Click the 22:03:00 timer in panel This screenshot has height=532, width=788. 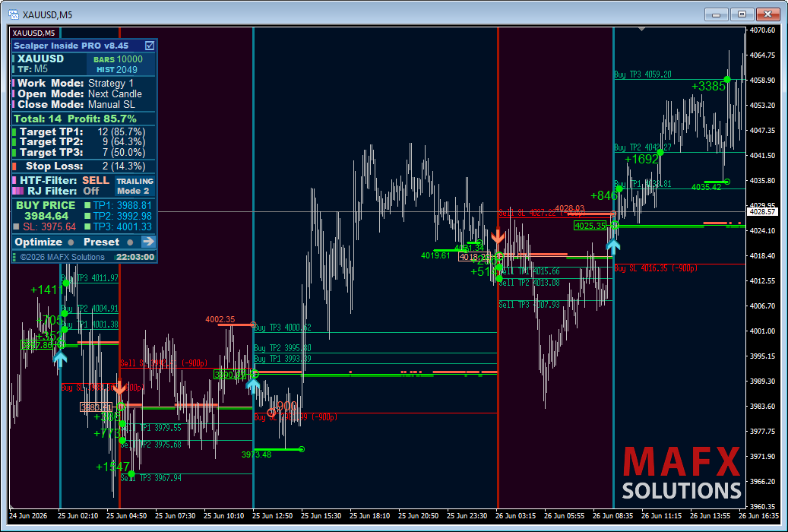point(135,257)
